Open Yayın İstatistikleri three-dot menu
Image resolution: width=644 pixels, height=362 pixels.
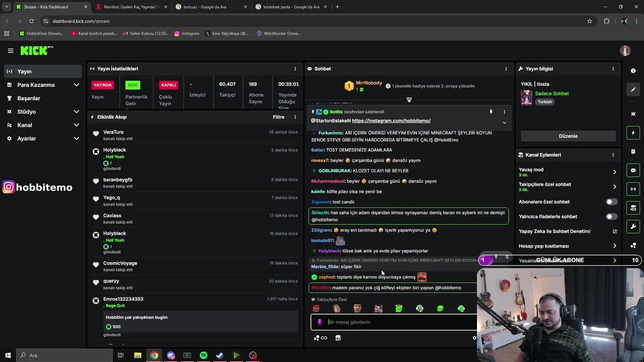coord(295,69)
